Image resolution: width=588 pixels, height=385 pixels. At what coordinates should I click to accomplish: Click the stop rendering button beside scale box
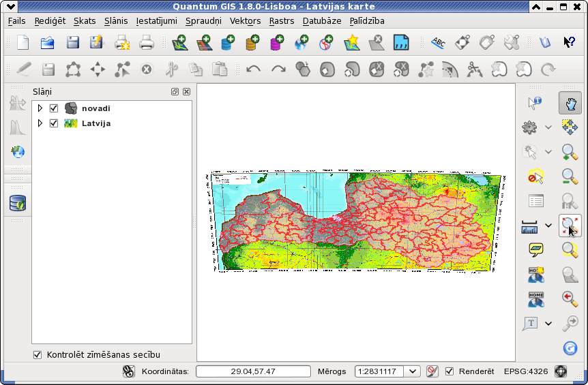coord(432,371)
